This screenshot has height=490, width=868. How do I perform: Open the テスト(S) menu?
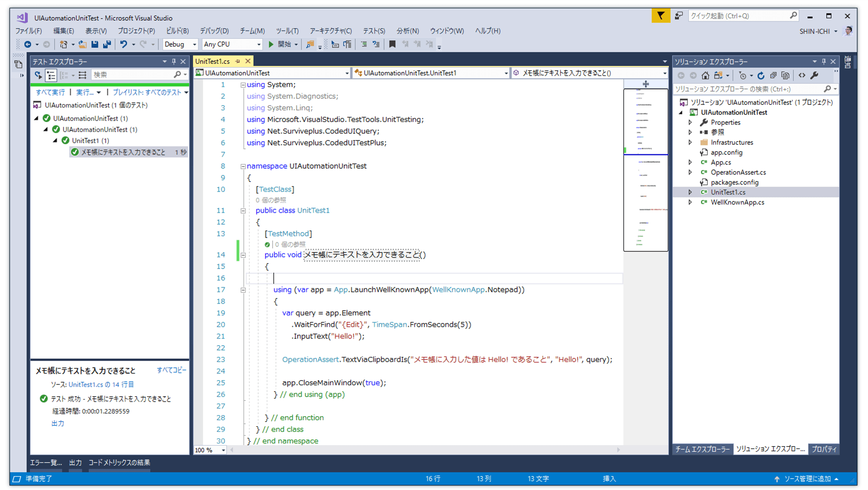374,31
